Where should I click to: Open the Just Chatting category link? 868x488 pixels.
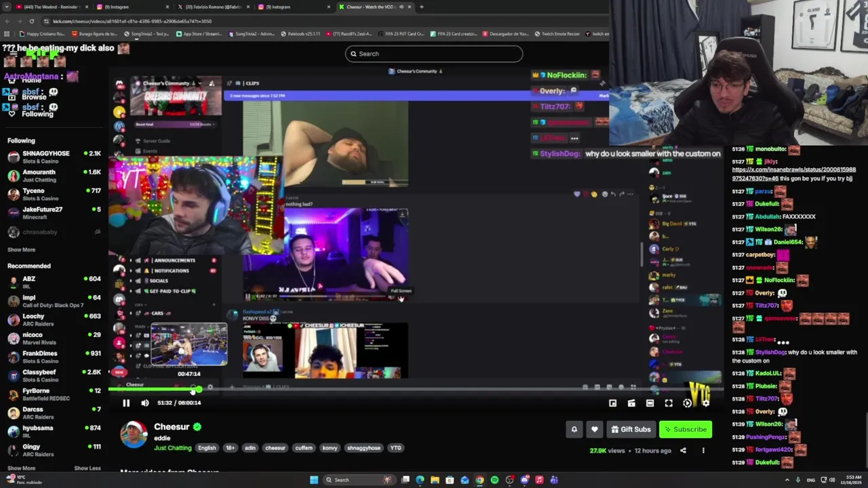point(172,448)
